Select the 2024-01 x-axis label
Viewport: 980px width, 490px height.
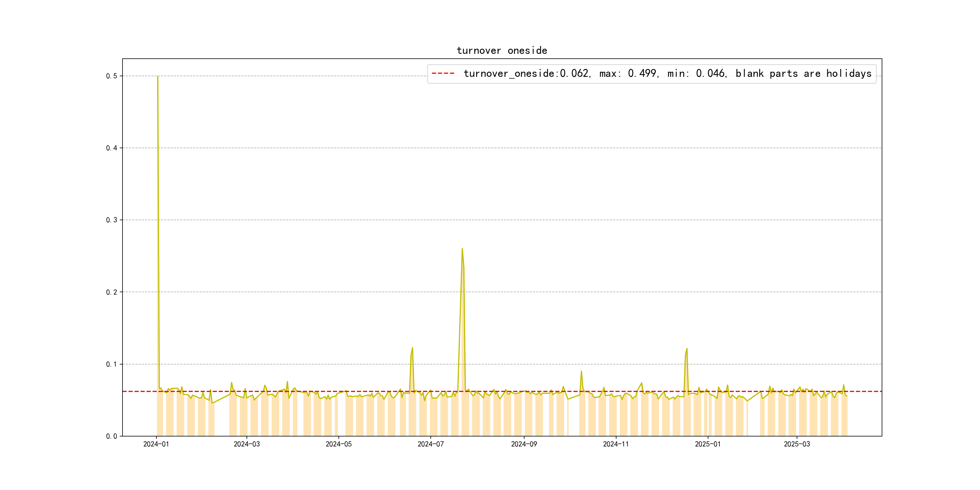[156, 444]
